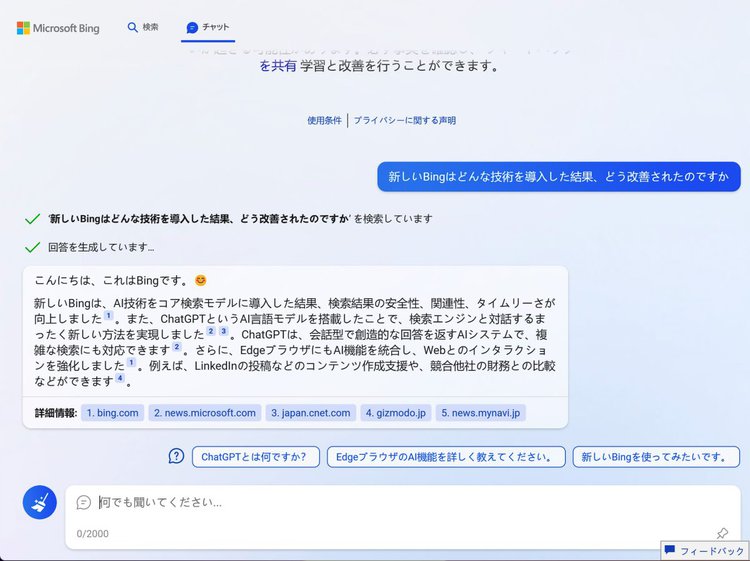Open プライバシーに関する声明 privacy link
750x561 pixels.
pos(404,121)
